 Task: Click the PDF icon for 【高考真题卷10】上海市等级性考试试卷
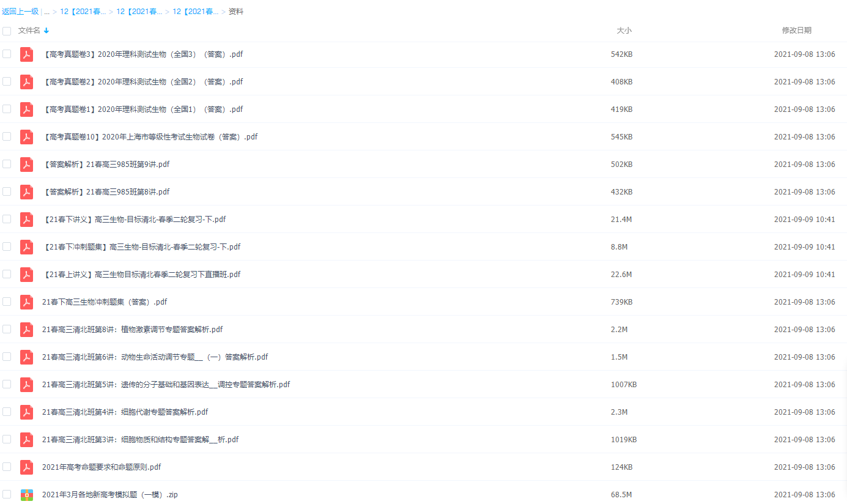26,136
